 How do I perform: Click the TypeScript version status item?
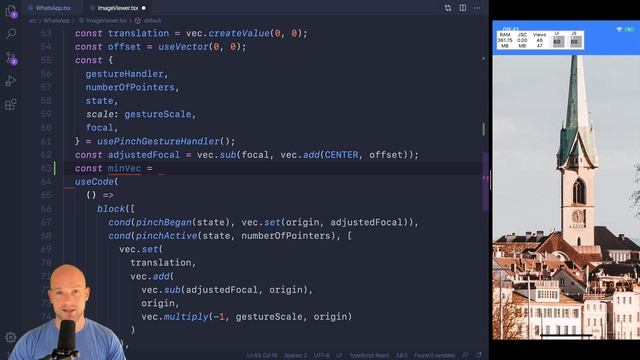click(401, 356)
